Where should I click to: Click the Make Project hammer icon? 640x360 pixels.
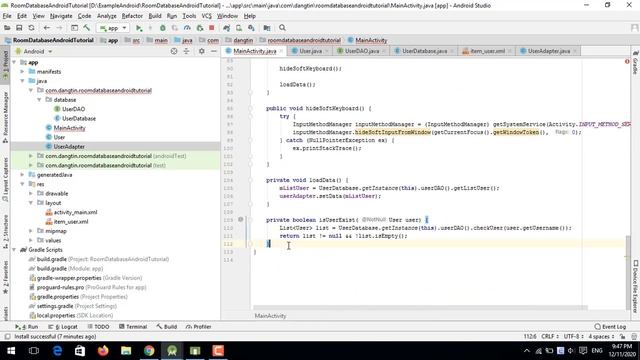click(87, 28)
